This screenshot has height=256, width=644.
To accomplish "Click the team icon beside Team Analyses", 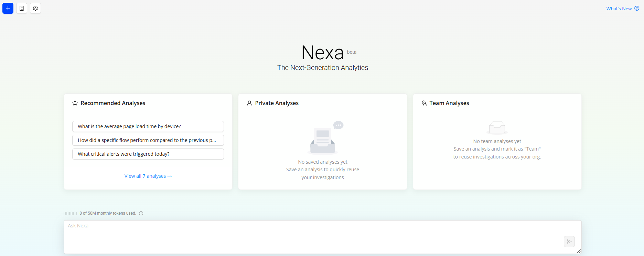I will (x=424, y=103).
